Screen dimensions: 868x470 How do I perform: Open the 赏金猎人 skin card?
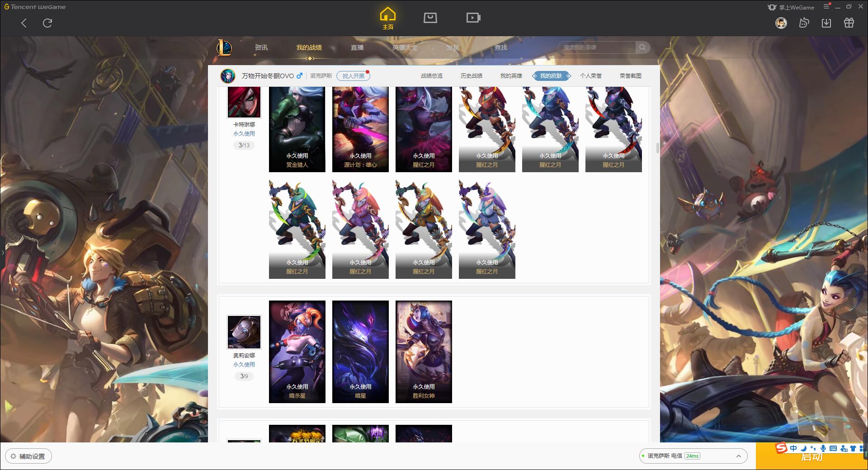click(x=297, y=129)
